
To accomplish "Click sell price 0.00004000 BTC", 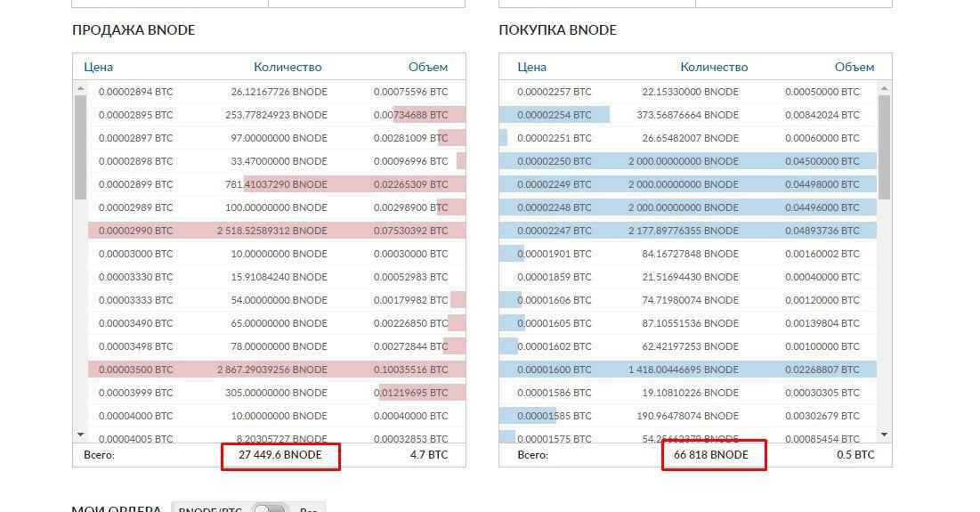I will pos(135,416).
